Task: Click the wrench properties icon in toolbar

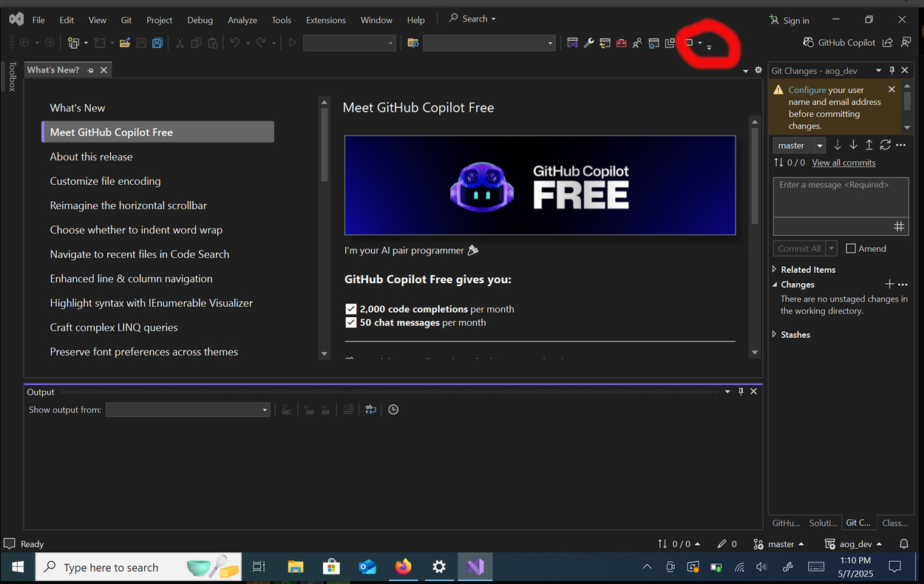Action: pyautogui.click(x=589, y=43)
